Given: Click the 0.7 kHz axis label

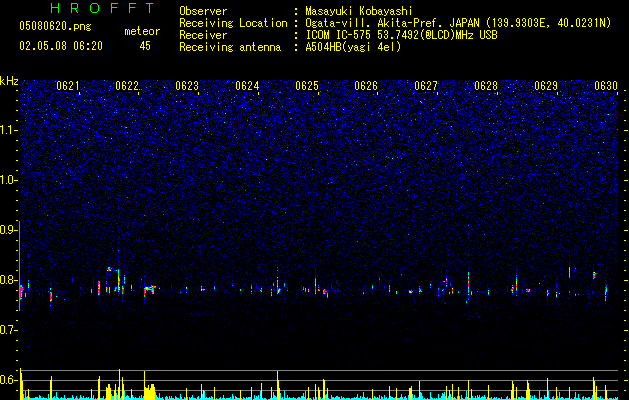Looking at the screenshot, I should coord(9,330).
